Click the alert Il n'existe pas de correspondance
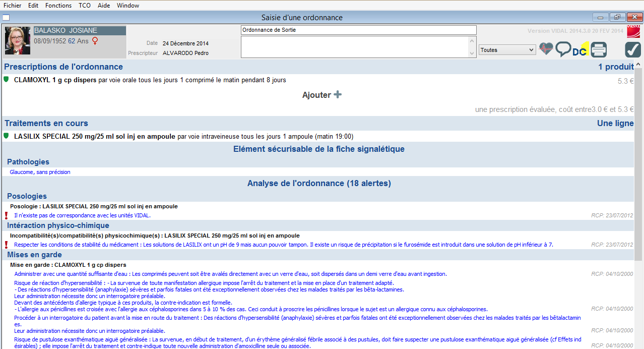The image size is (644, 349). click(82, 215)
